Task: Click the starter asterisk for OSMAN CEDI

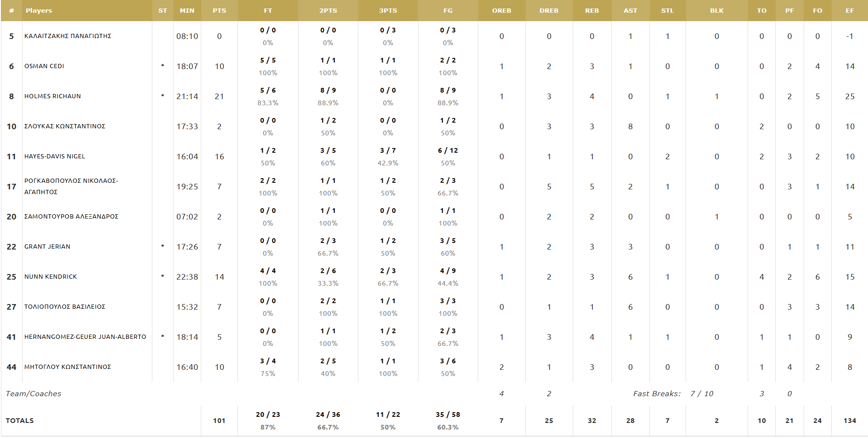Action: pos(163,66)
